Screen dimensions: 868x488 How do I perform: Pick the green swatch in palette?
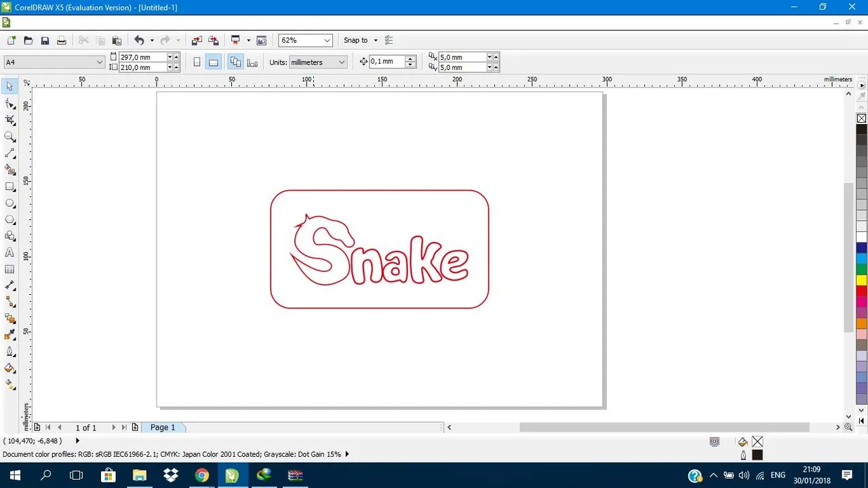[862, 269]
